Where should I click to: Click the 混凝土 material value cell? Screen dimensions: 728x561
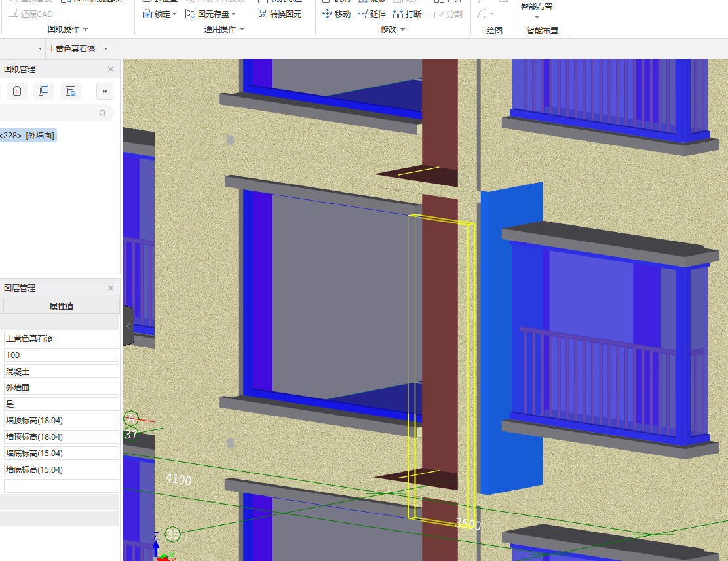click(x=62, y=372)
